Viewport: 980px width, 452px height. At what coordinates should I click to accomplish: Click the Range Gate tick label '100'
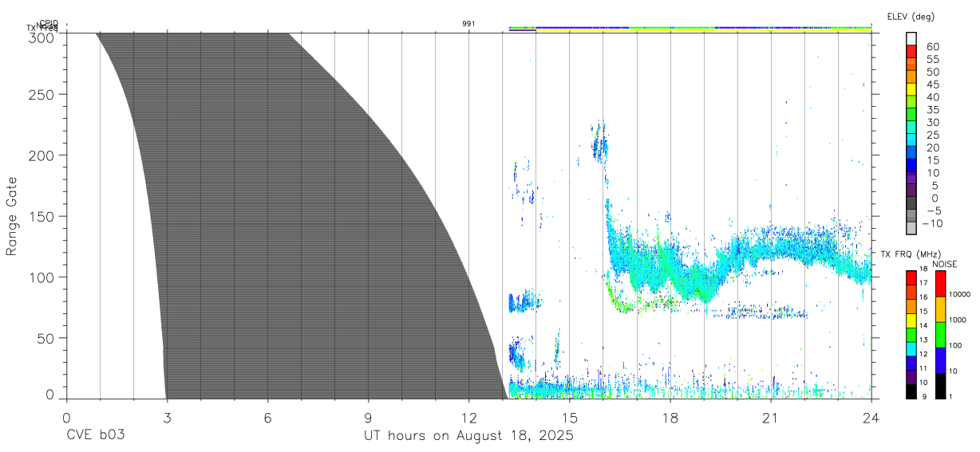click(x=42, y=277)
